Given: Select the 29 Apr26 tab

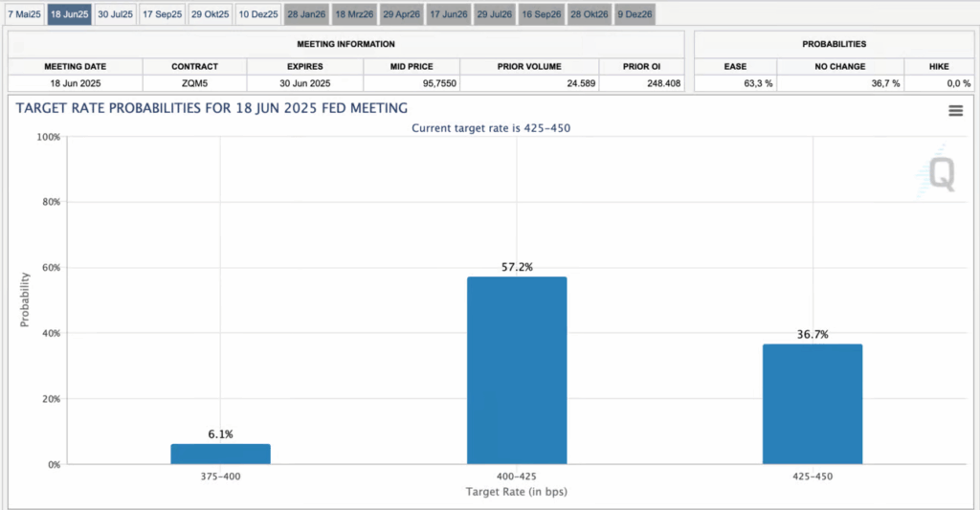Looking at the screenshot, I should [x=402, y=14].
